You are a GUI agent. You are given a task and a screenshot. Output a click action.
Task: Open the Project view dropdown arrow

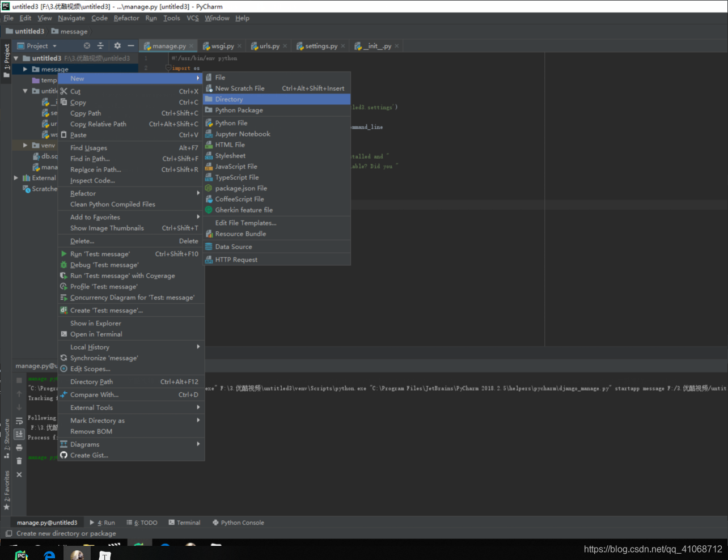54,46
